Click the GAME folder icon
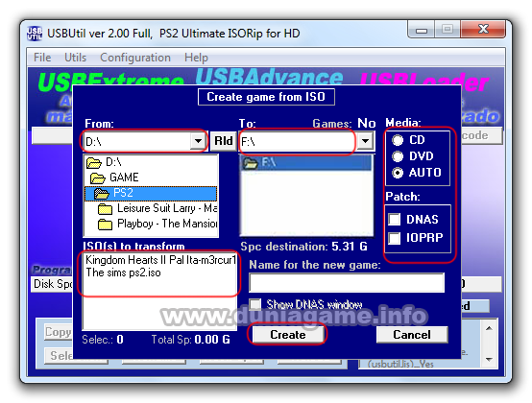Screen dimensions: 532x403 click(98, 178)
